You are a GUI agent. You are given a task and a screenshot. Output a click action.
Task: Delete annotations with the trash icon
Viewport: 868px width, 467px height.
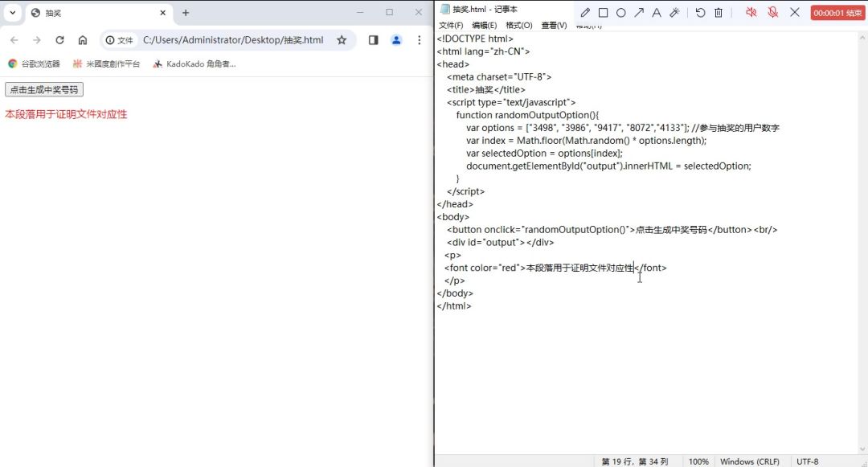[719, 13]
